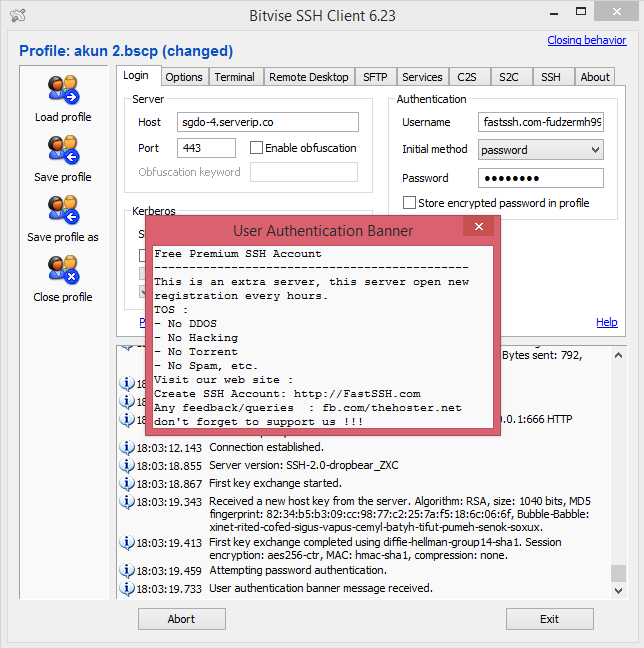Click 'Free Premium SSH Account' banner line
This screenshot has width=644, height=648.
pos(238,253)
